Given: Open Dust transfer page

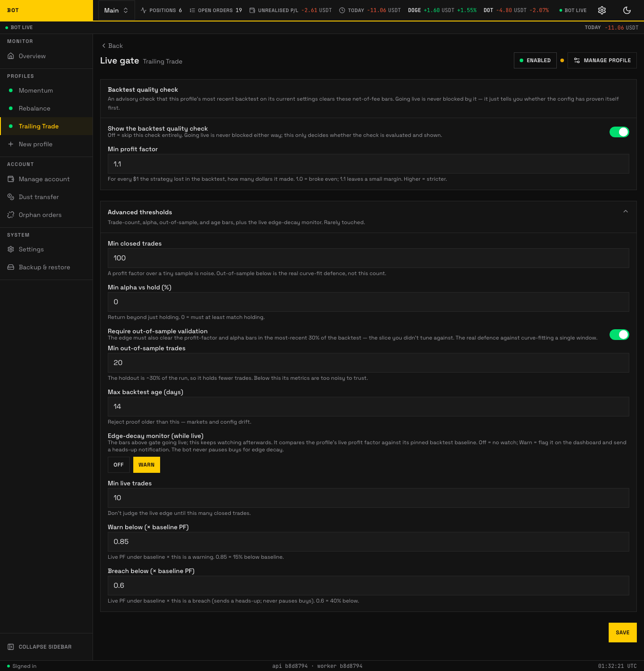Looking at the screenshot, I should click(47, 197).
